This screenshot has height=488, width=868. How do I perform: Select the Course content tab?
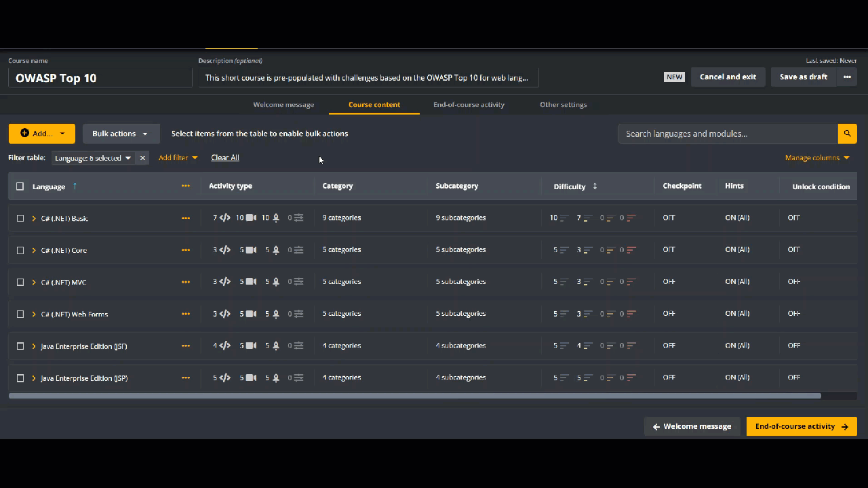[374, 104]
